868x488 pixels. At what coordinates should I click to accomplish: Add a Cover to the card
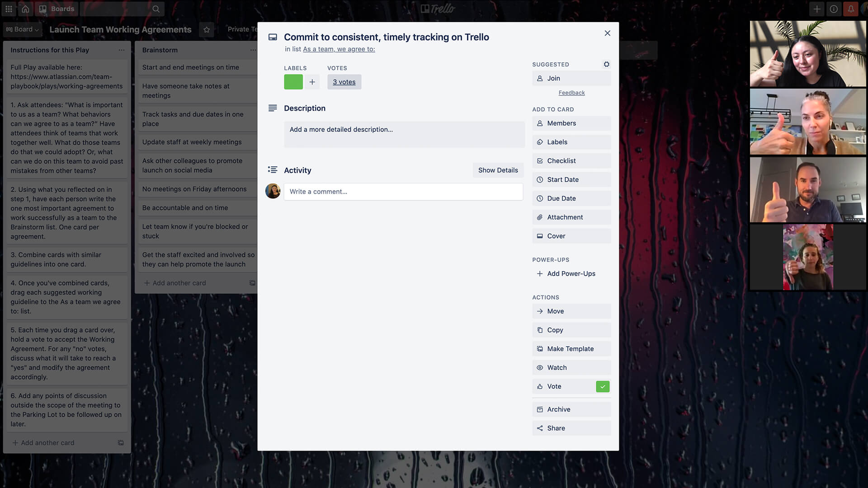(x=571, y=235)
